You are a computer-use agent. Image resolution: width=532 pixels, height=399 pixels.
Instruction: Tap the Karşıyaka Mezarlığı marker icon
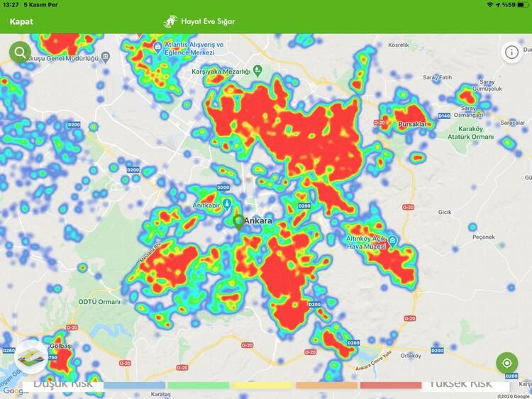click(258, 71)
